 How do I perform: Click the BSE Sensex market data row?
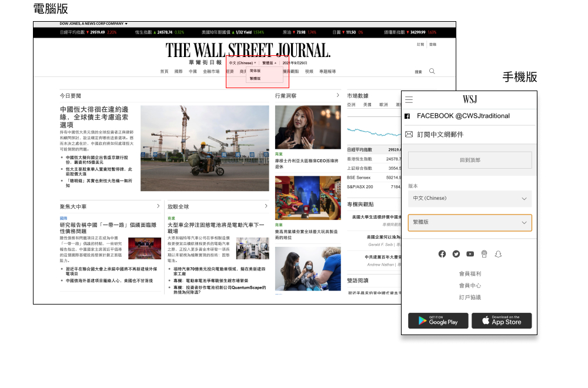click(x=374, y=178)
